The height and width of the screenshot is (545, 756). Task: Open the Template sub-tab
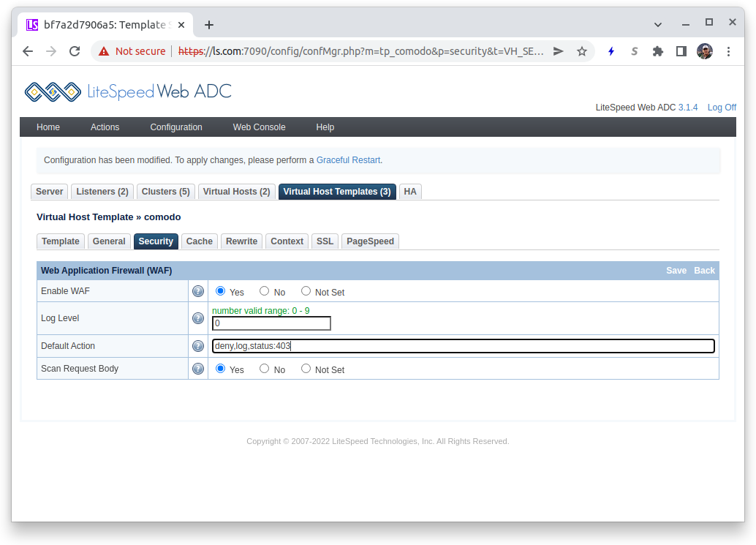pyautogui.click(x=60, y=241)
